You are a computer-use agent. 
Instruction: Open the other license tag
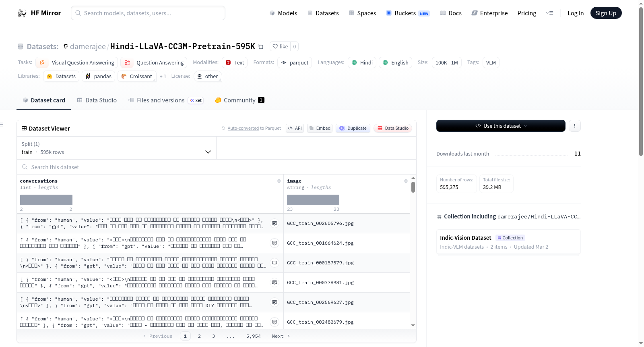tap(208, 76)
